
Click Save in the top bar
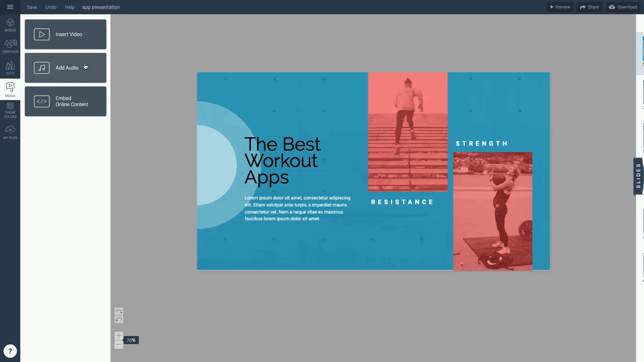click(32, 7)
